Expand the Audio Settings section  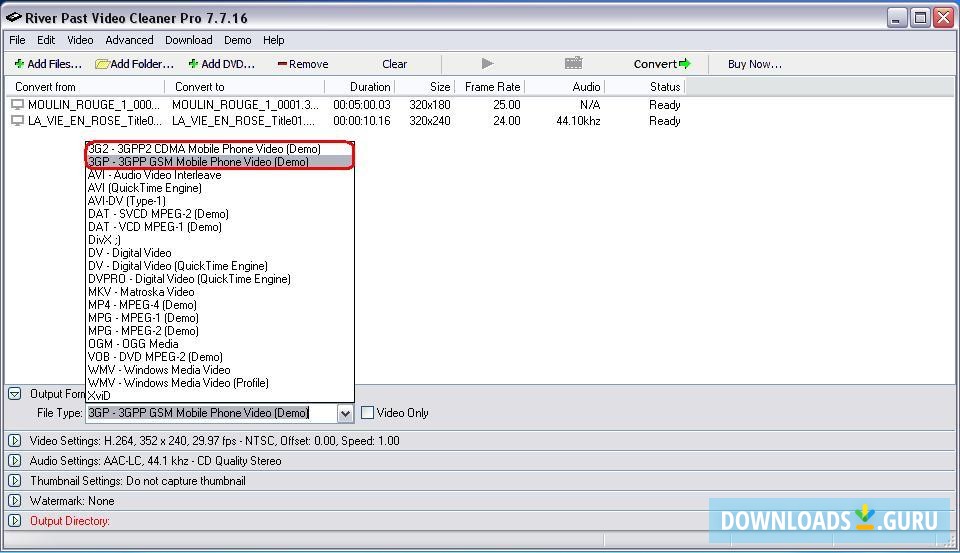coord(15,461)
